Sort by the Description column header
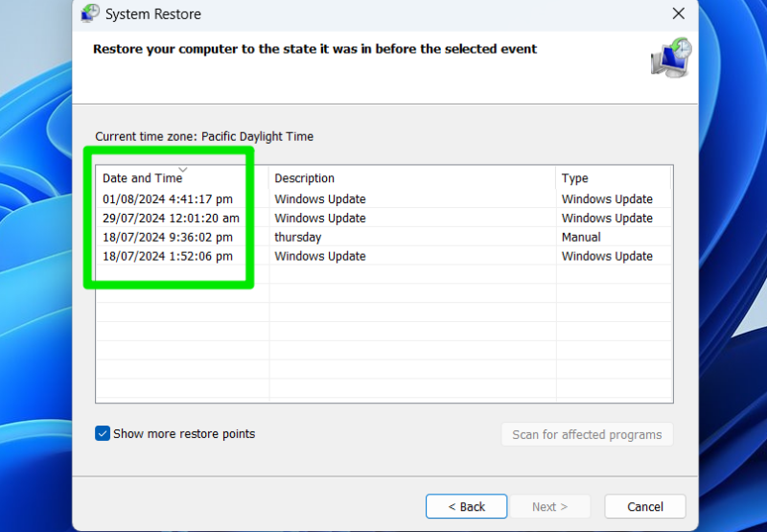The image size is (767, 532). click(x=412, y=178)
